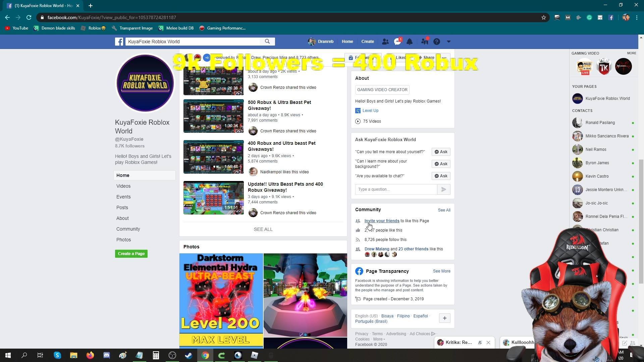Open File Explorer from the taskbar
The width and height of the screenshot is (644, 362).
(74, 355)
